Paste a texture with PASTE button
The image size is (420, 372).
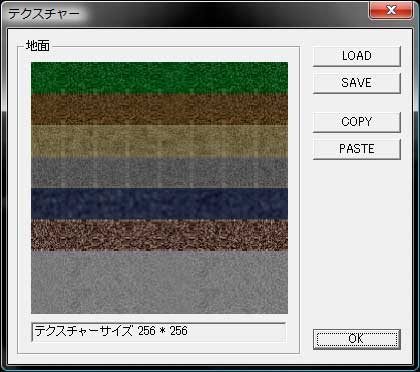(x=356, y=149)
